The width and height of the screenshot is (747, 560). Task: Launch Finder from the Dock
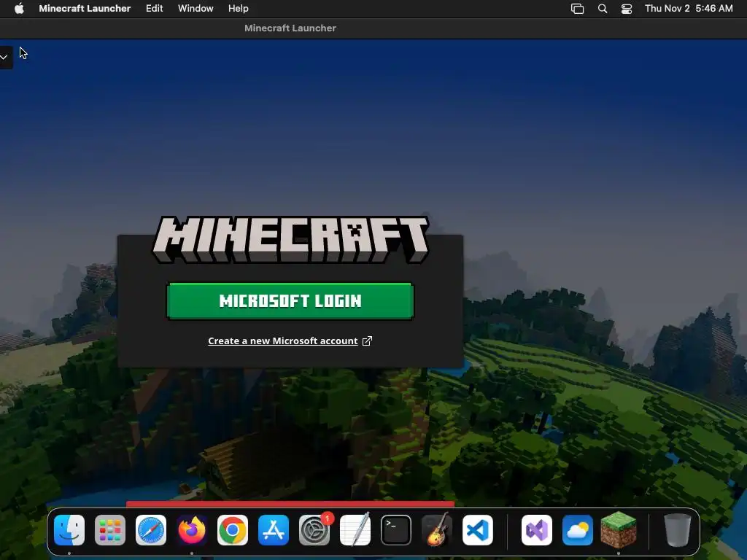(69, 530)
